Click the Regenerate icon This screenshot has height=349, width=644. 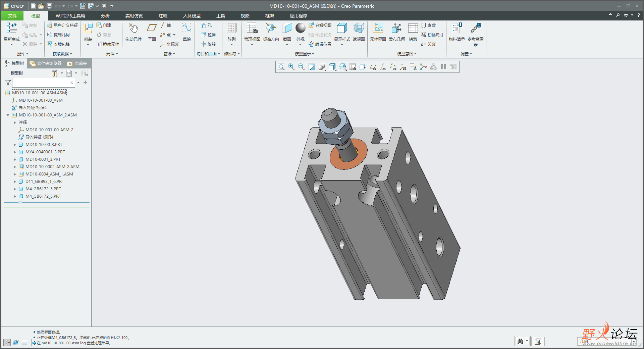(12, 28)
